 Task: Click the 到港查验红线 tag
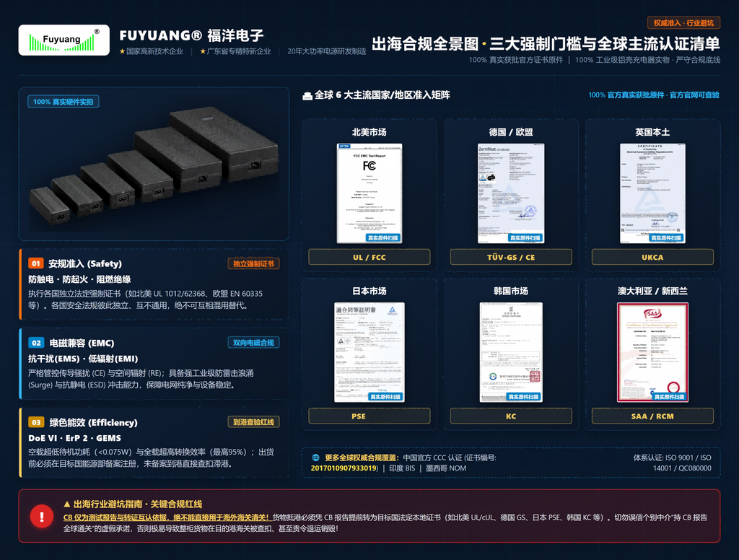[x=253, y=422]
